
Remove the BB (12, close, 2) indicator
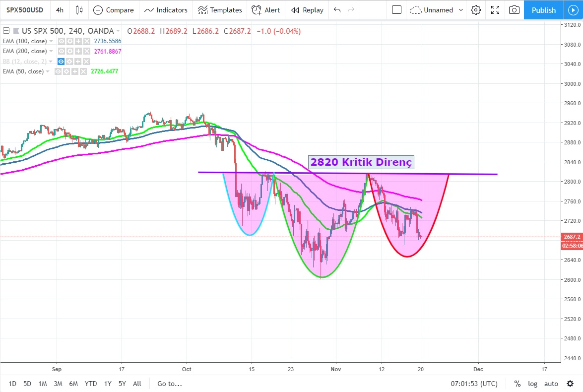click(86, 62)
